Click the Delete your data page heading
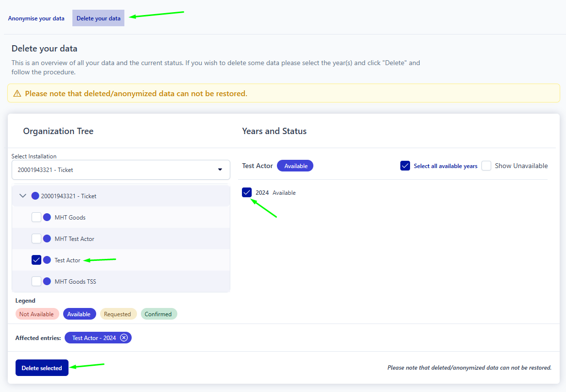Screen dimensions: 566x392 coord(44,49)
